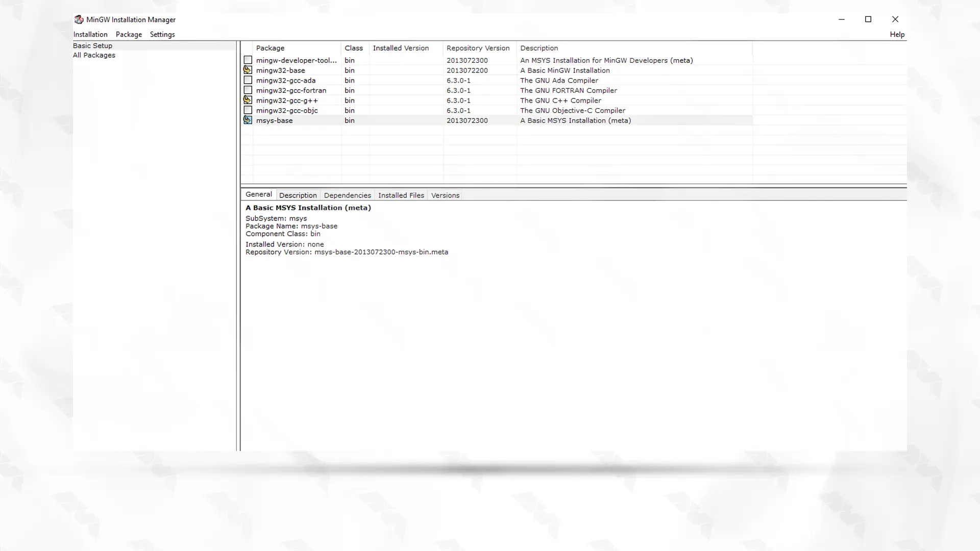Click the Repository Version msys-base-2013072300 text
Screen dimensions: 980x551
[347, 252]
